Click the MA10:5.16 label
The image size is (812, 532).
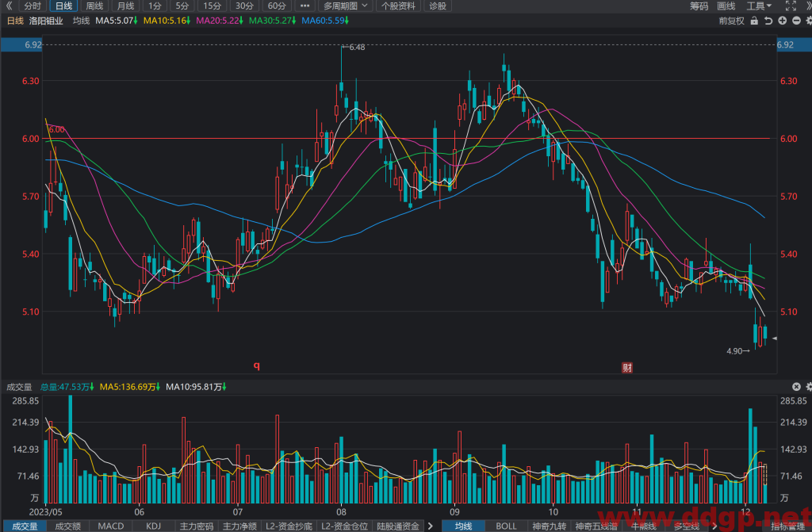[x=167, y=21]
